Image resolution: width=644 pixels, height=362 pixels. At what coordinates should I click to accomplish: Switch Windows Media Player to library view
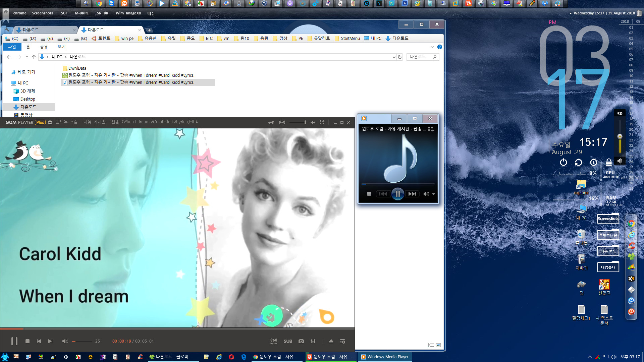pyautogui.click(x=431, y=129)
